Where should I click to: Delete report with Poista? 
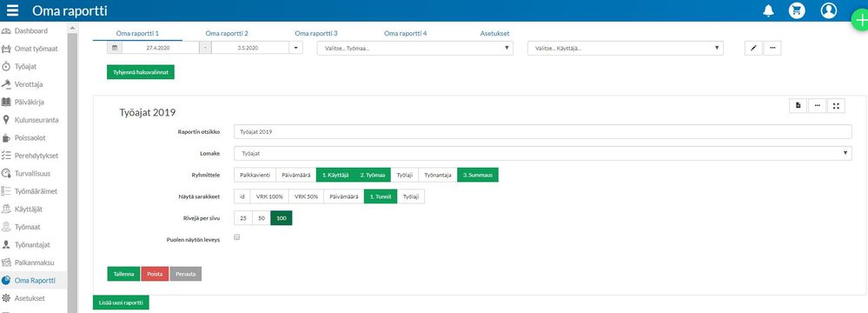click(155, 274)
